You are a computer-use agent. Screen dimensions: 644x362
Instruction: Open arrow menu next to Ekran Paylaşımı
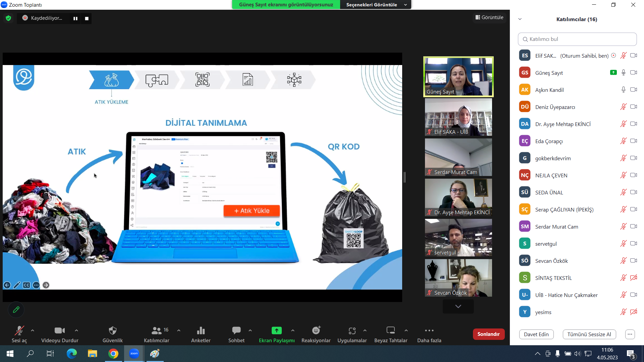point(293,330)
